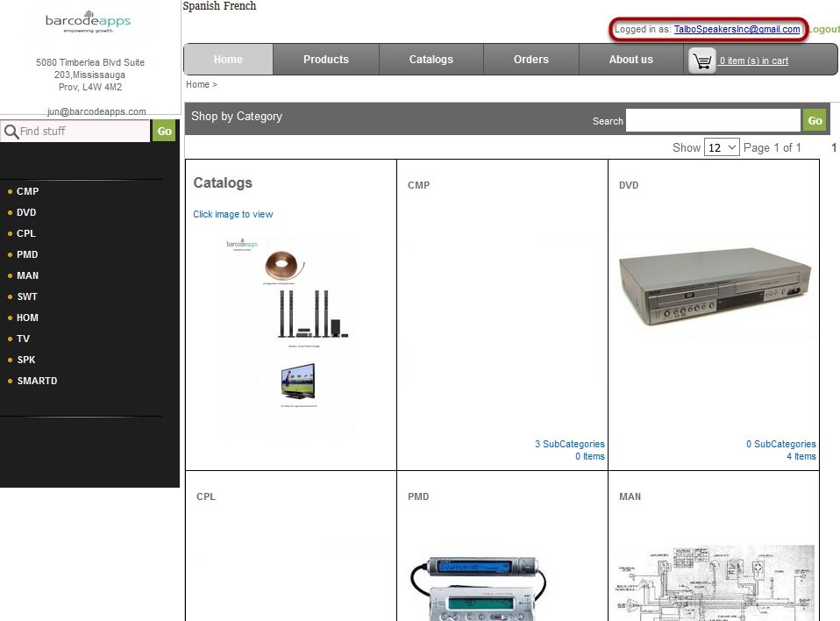Open the catalog preview image
840x621 pixels.
[291, 335]
